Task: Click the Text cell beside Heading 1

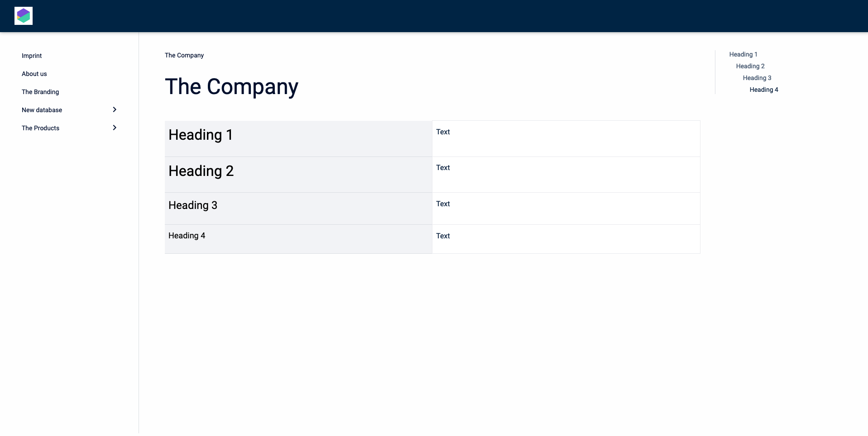Action: coord(443,132)
